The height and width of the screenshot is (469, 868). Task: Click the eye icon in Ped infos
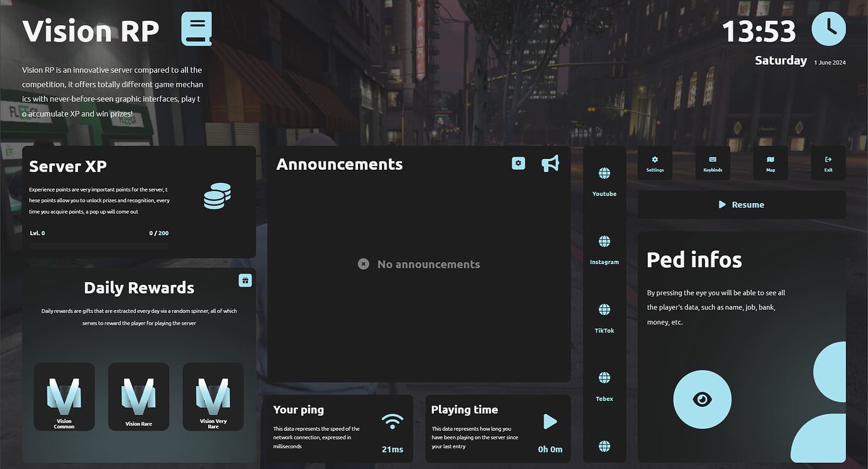(702, 399)
